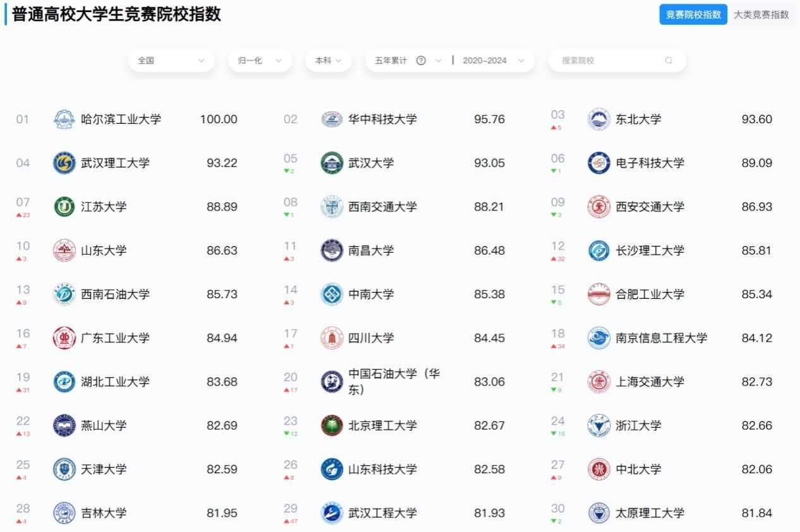Click the 武汉工程大学 logo icon

point(332,513)
